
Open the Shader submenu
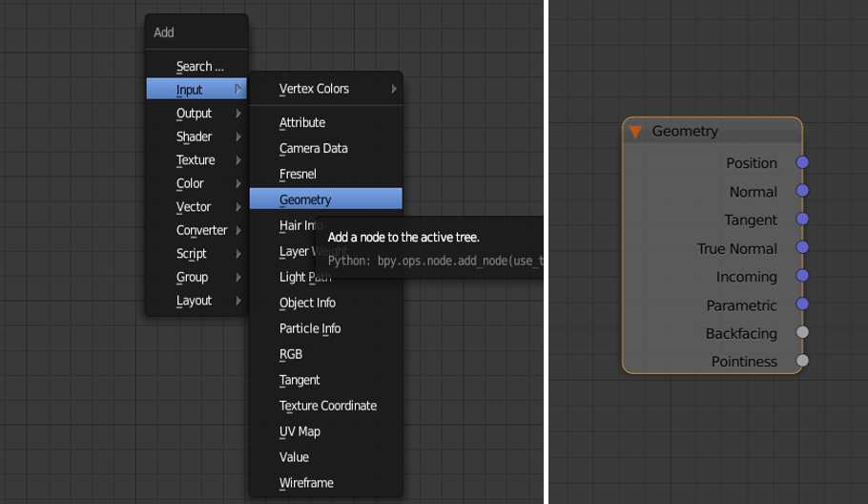coord(196,136)
